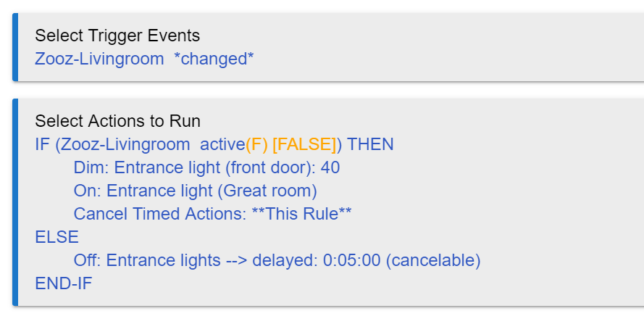Select On: Entrance light (Great room) action

click(x=195, y=191)
